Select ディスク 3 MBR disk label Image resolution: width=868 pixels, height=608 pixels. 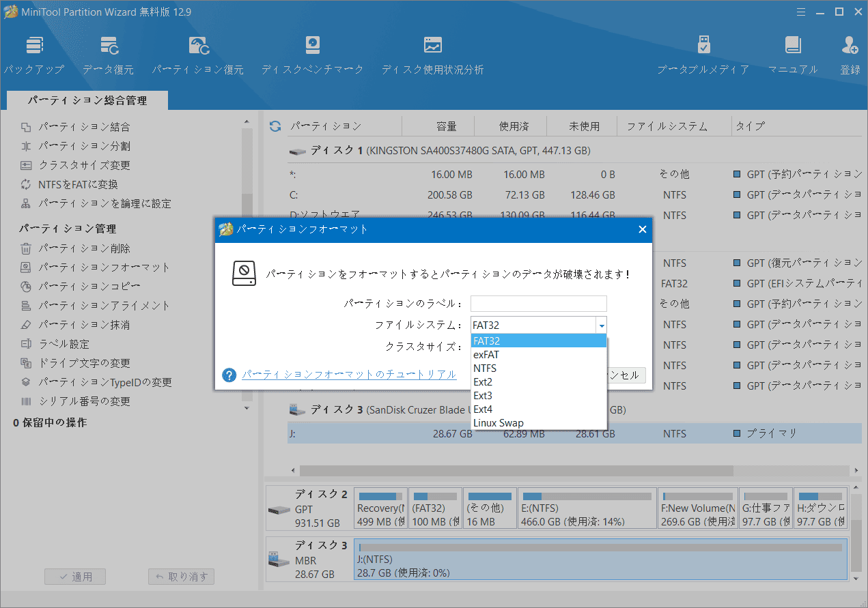(309, 560)
